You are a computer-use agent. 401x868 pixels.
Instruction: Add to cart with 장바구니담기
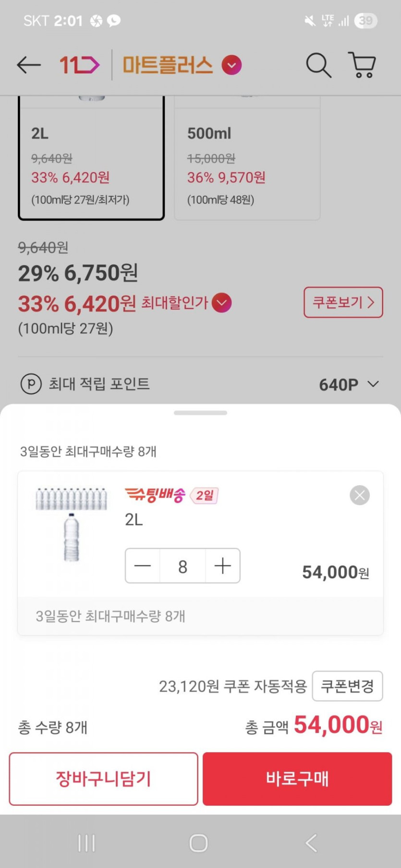(x=103, y=778)
